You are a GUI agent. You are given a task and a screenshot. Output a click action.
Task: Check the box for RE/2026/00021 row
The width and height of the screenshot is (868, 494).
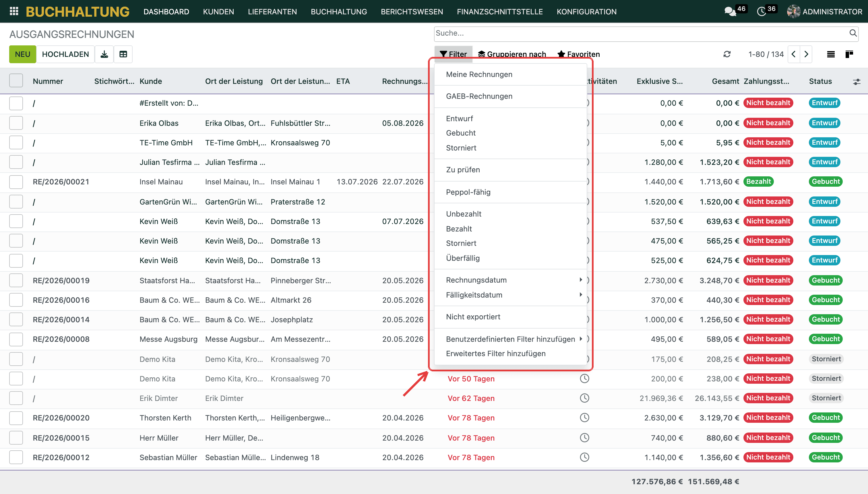pyautogui.click(x=16, y=182)
